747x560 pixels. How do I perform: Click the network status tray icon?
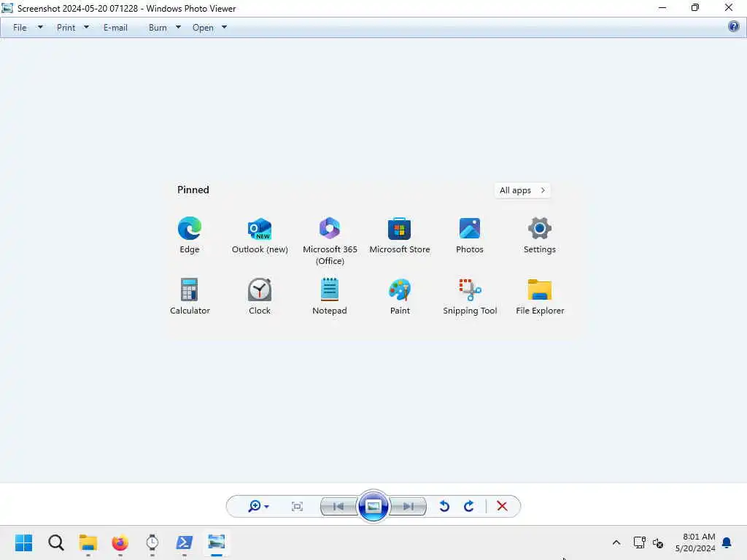tap(639, 542)
